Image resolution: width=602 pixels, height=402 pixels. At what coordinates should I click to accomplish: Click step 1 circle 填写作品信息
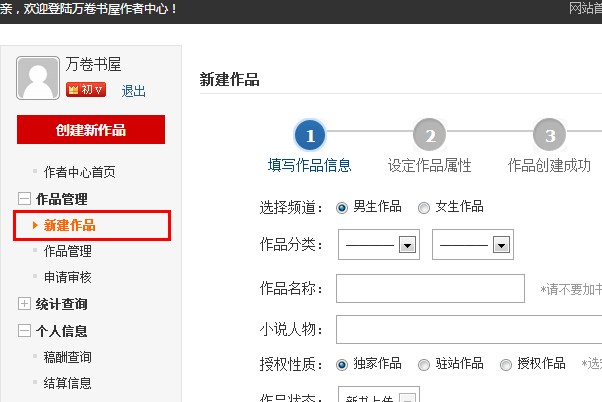pos(309,136)
